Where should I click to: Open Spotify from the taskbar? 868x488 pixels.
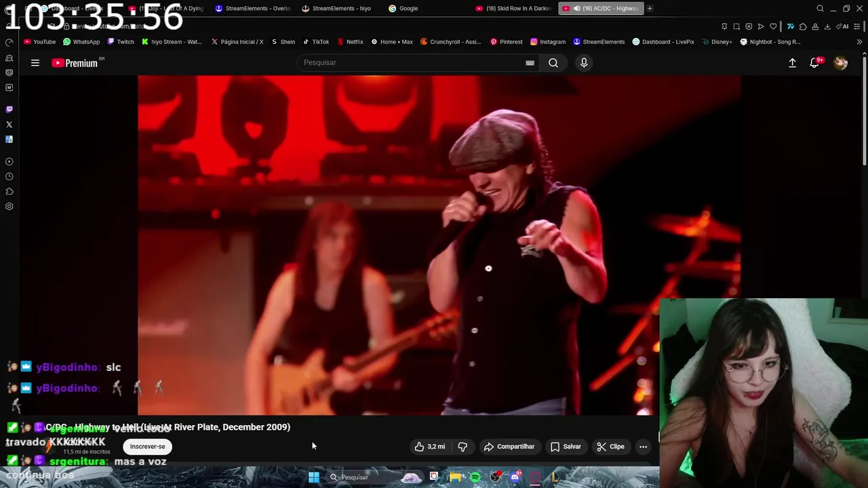(475, 477)
